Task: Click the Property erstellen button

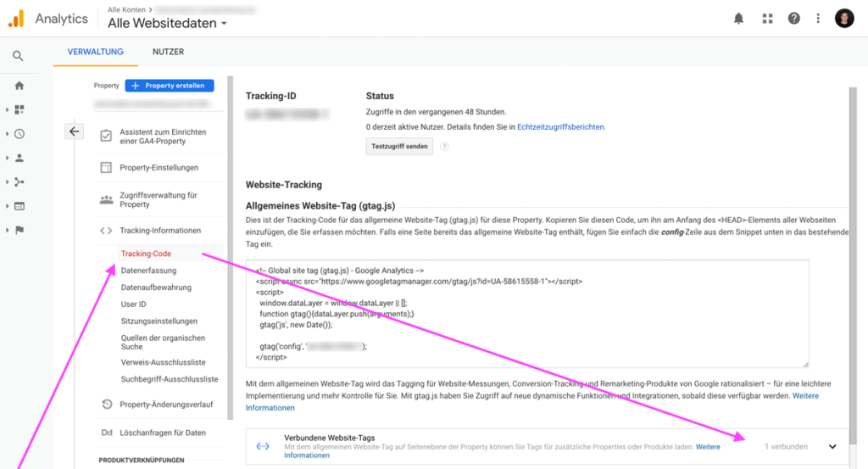Action: click(170, 86)
